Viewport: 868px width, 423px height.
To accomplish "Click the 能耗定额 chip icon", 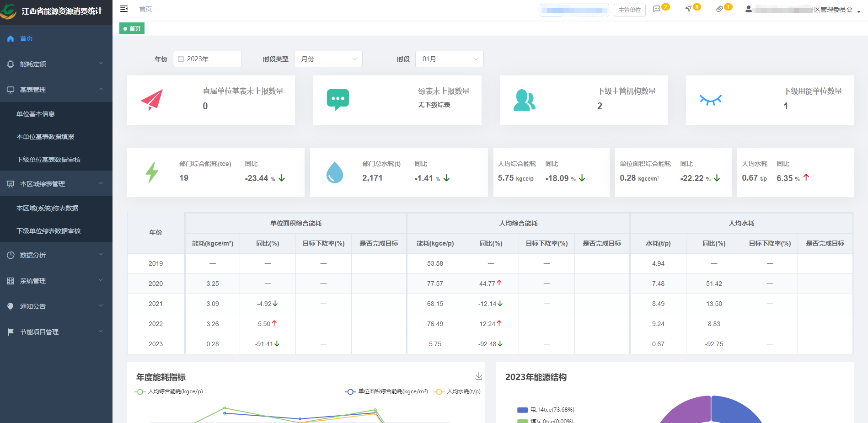I will coord(11,64).
